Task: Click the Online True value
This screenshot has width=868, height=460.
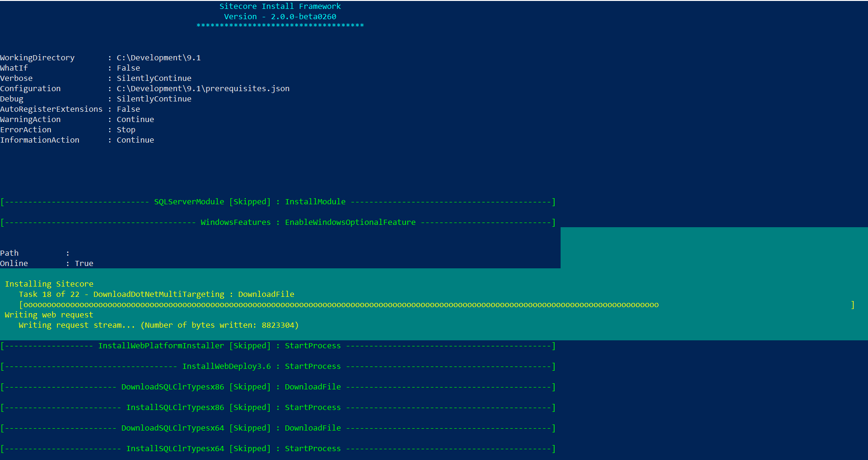Action: coord(84,264)
